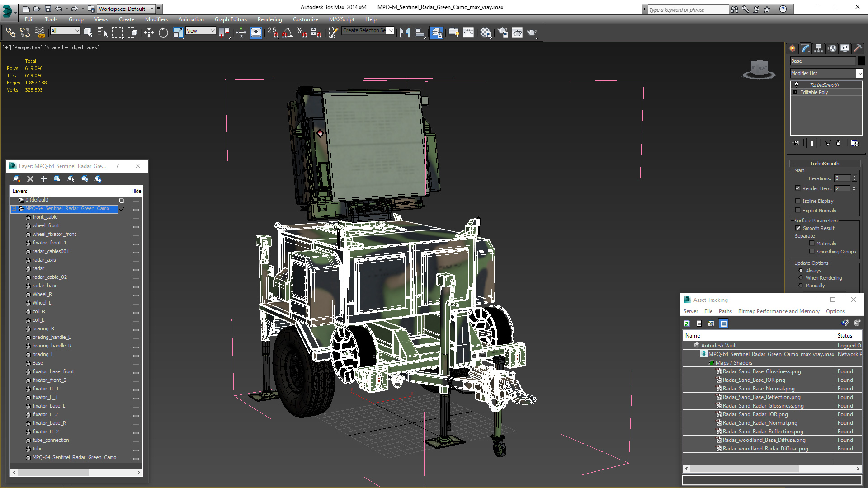Image resolution: width=868 pixels, height=488 pixels.
Task: Delete layer with the X icon
Action: coord(30,179)
